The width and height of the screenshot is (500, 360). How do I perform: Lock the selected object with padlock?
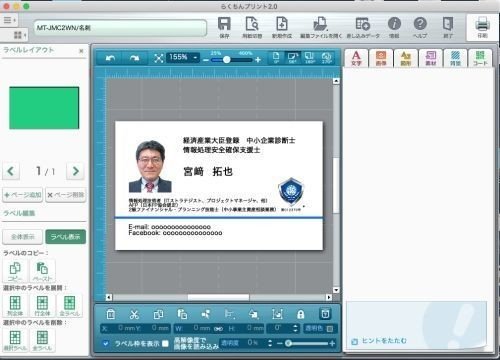[x=301, y=314]
